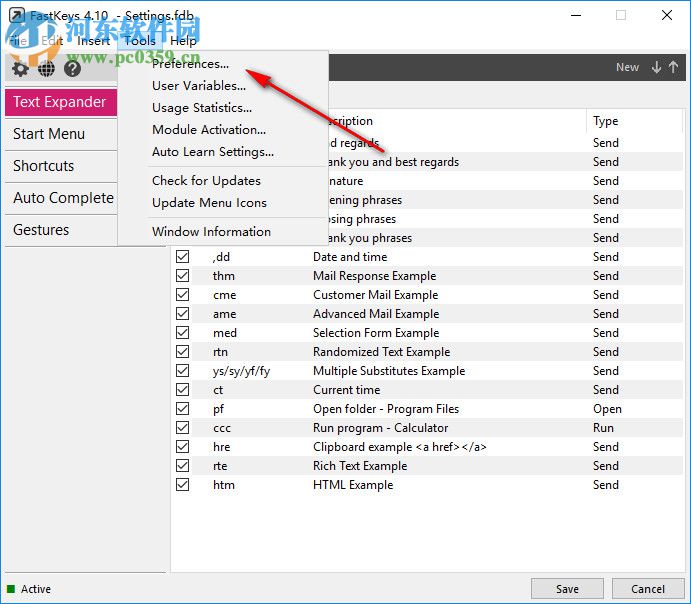This screenshot has height=604, width=691.
Task: Click the green Active status indicator
Action: 11,589
